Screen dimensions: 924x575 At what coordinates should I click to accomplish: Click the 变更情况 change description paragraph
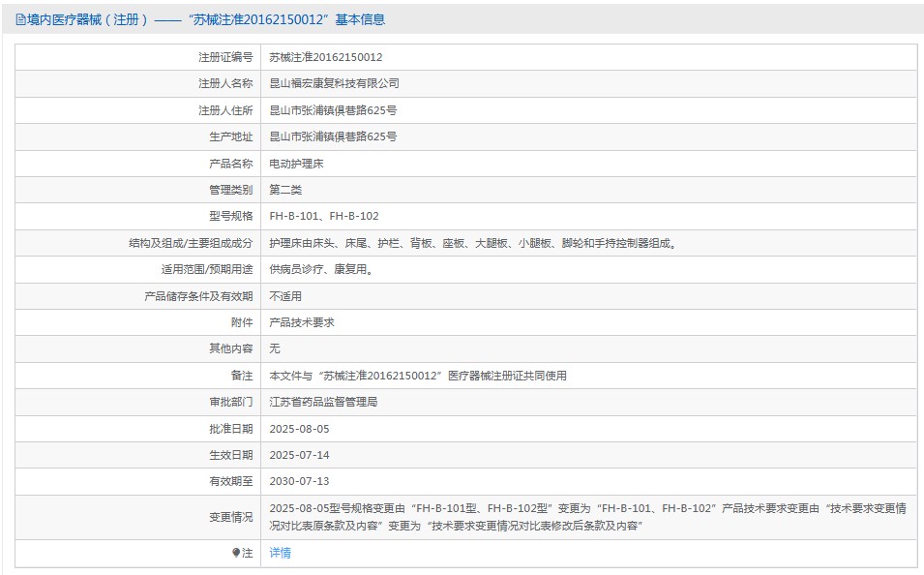pos(587,517)
